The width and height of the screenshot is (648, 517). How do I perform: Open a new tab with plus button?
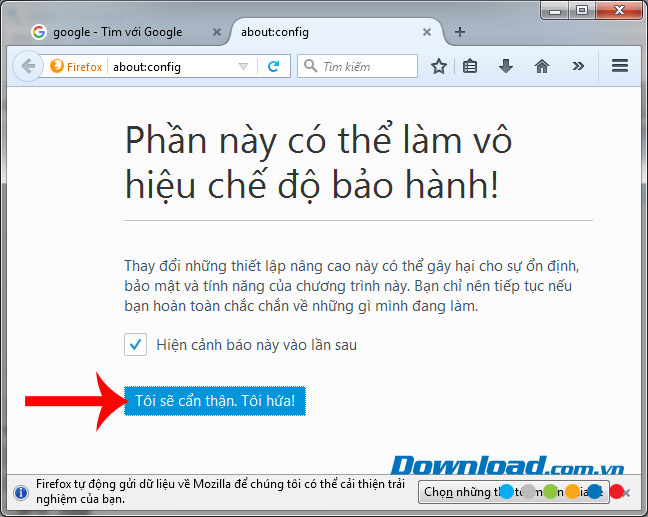(x=460, y=32)
